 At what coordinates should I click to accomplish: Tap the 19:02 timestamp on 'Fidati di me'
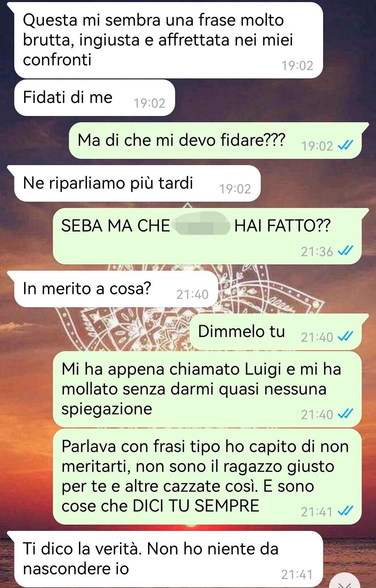(149, 103)
